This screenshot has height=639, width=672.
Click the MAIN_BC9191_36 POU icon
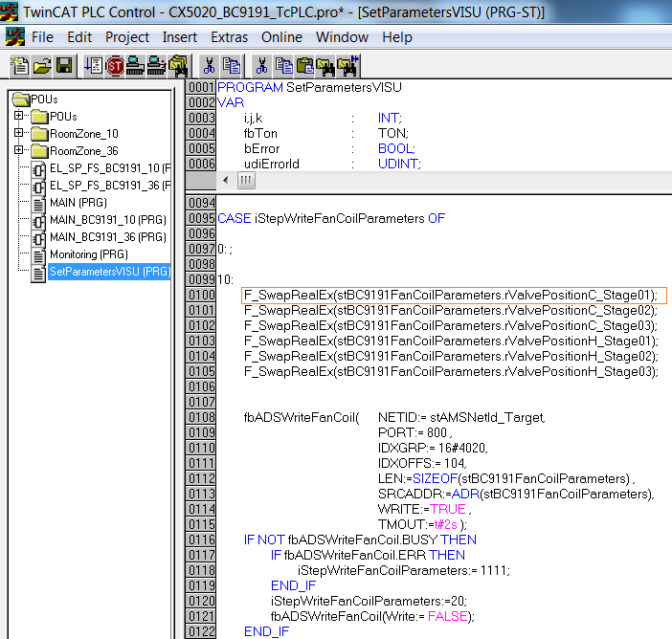click(x=38, y=237)
